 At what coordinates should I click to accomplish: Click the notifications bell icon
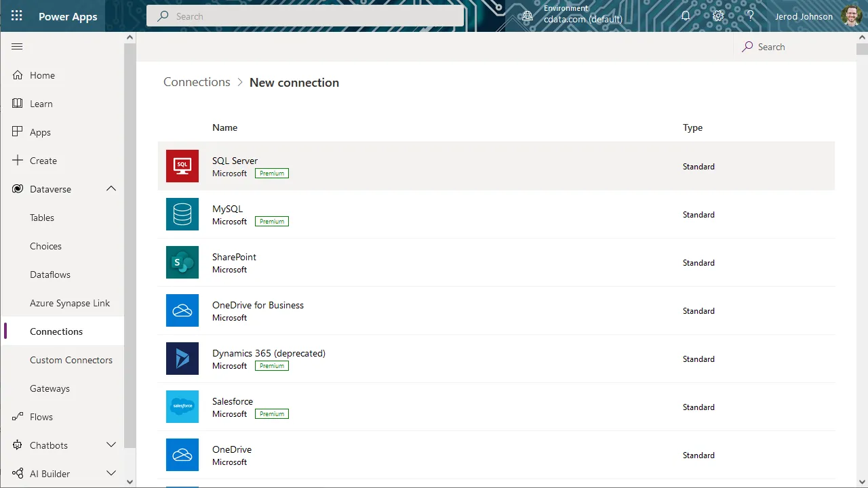pyautogui.click(x=686, y=16)
